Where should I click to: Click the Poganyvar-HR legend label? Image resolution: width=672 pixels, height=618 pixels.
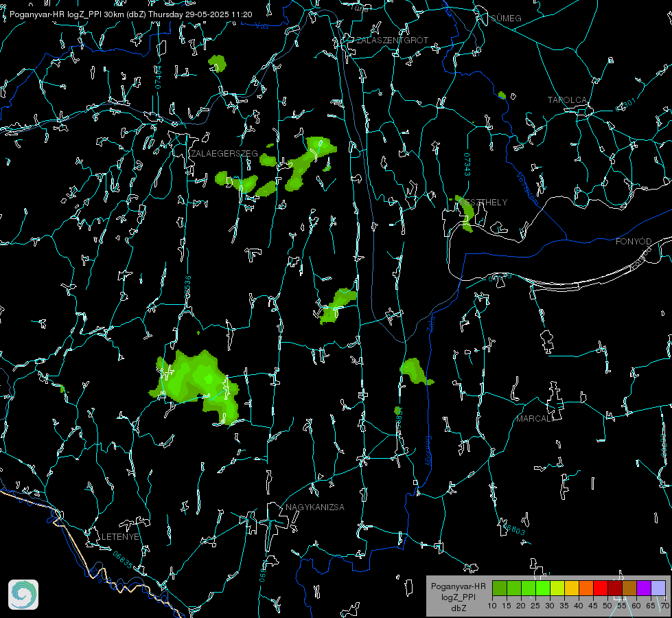pos(459,586)
